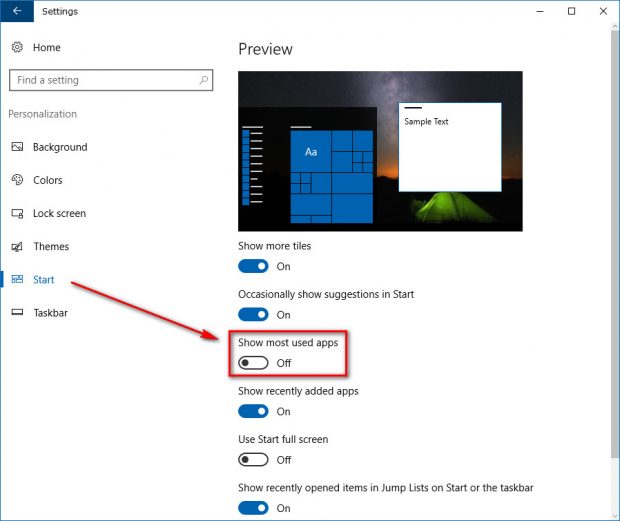Click the Lock screen monitor icon
This screenshot has height=521, width=620.
coord(17,213)
